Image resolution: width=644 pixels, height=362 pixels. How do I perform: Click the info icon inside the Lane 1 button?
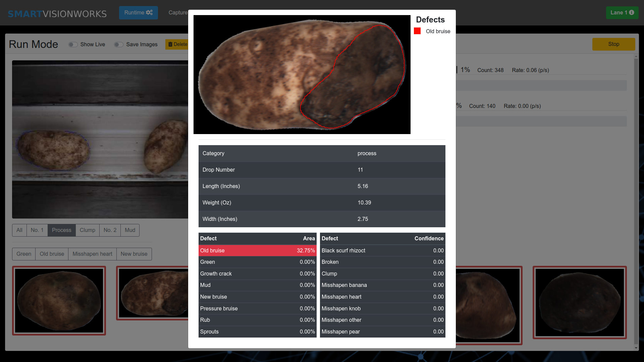(632, 12)
